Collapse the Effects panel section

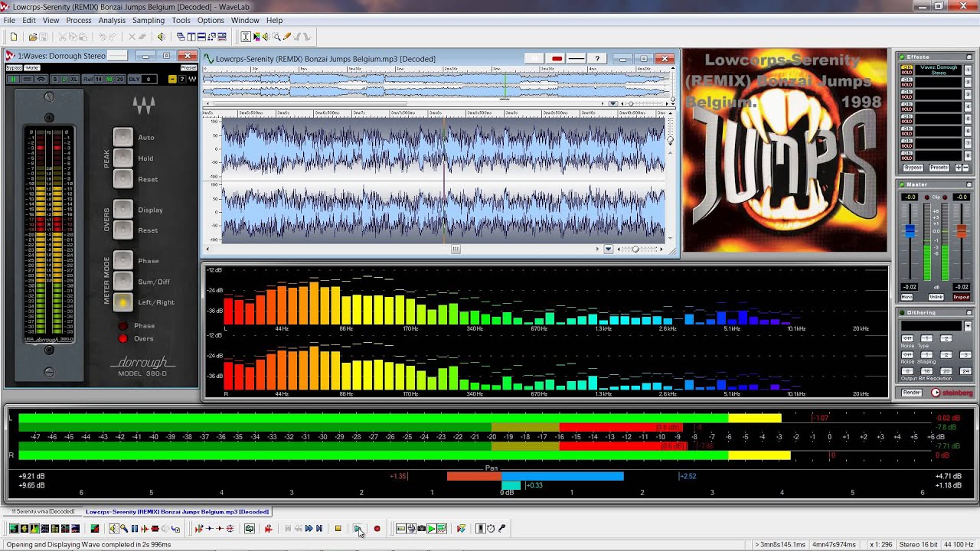(969, 57)
